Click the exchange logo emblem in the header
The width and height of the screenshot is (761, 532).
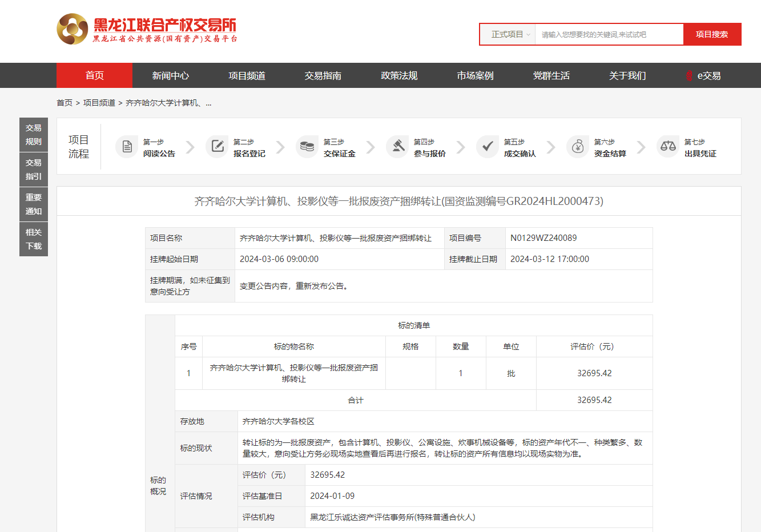[x=73, y=29]
